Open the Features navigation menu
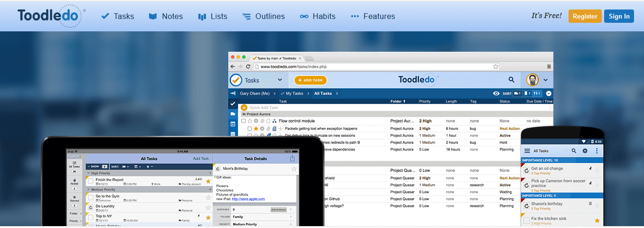This screenshot has height=228, width=644. tap(373, 16)
